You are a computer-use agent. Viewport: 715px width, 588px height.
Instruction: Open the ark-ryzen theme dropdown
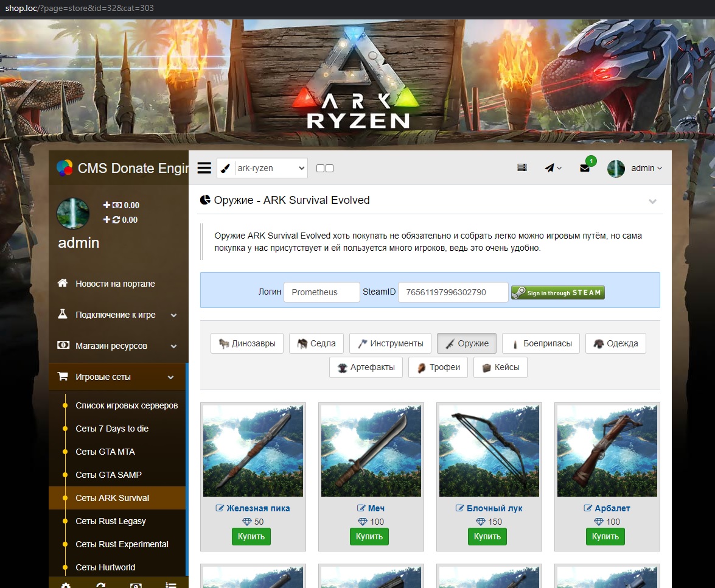coord(262,169)
